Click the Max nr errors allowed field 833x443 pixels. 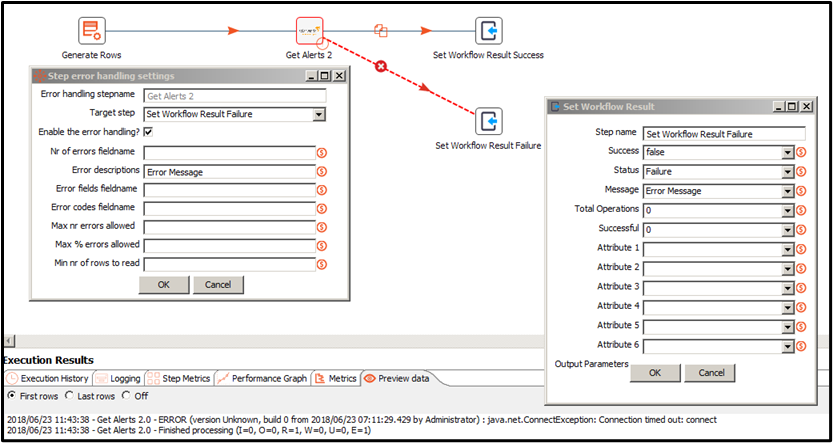coord(228,227)
